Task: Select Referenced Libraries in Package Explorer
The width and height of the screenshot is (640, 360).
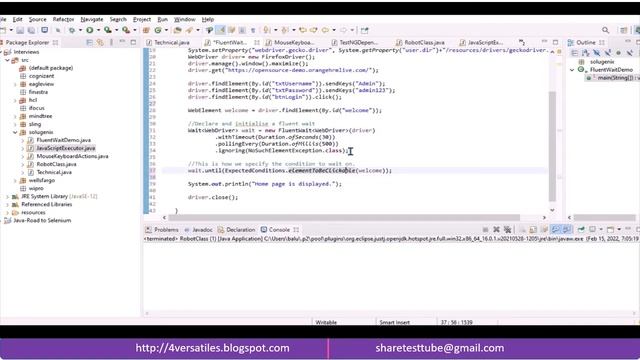Action: tap(47, 204)
